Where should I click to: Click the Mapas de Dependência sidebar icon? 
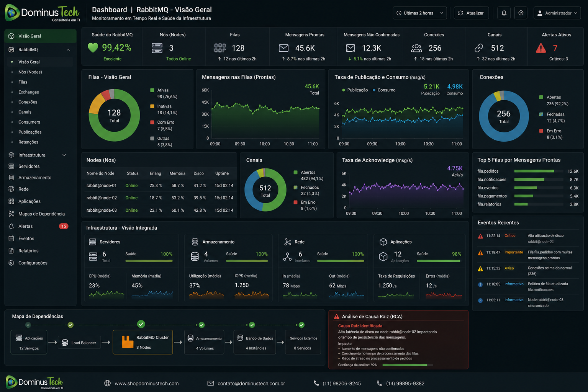11,214
